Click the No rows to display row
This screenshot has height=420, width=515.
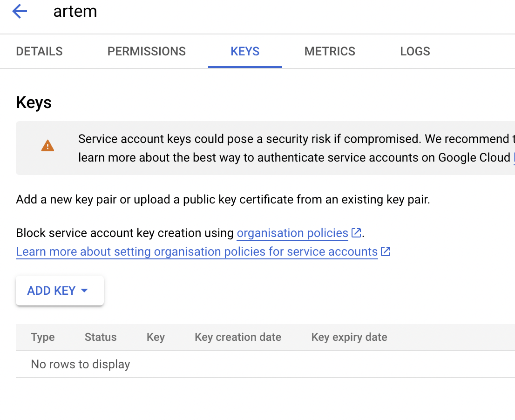tap(81, 364)
